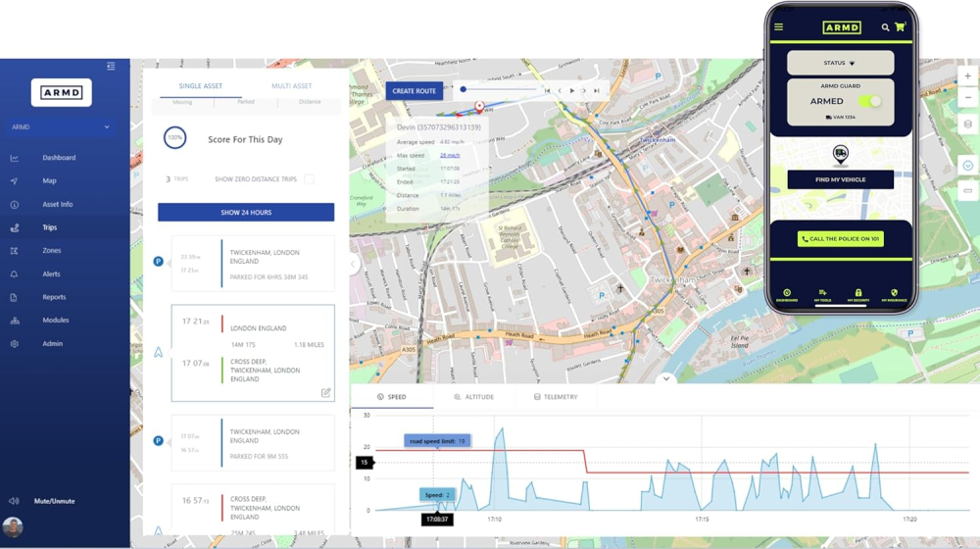Collapse sidebar using the menu icon
Viewport: 980px width, 549px height.
111,67
